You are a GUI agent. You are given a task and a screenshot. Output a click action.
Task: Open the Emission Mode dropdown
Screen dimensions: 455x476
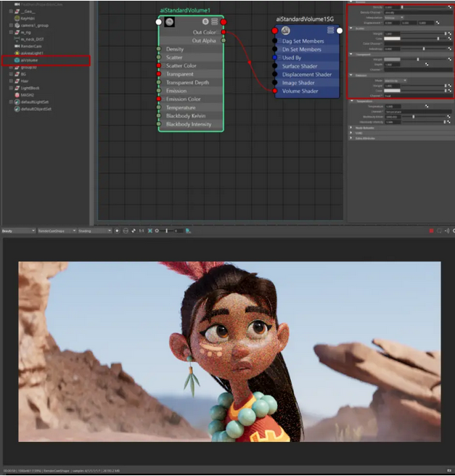395,81
